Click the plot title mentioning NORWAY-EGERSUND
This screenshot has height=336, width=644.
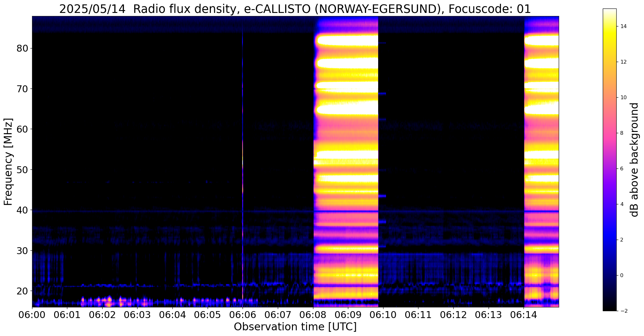[295, 9]
